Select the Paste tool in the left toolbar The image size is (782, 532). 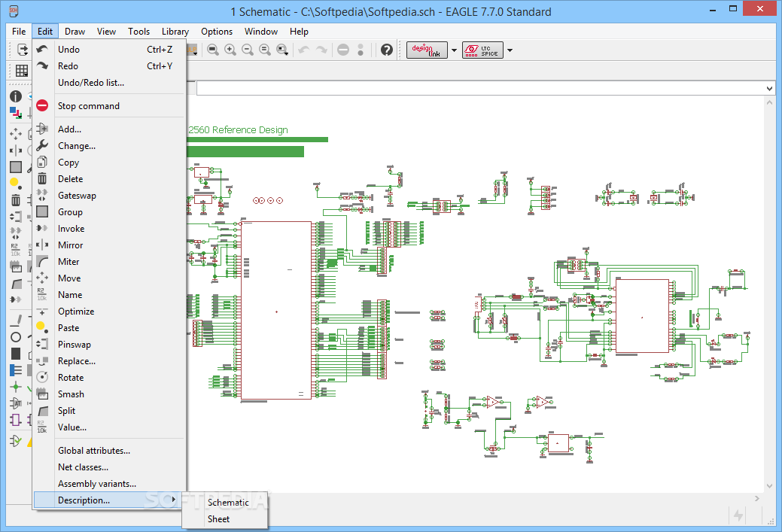(x=16, y=184)
